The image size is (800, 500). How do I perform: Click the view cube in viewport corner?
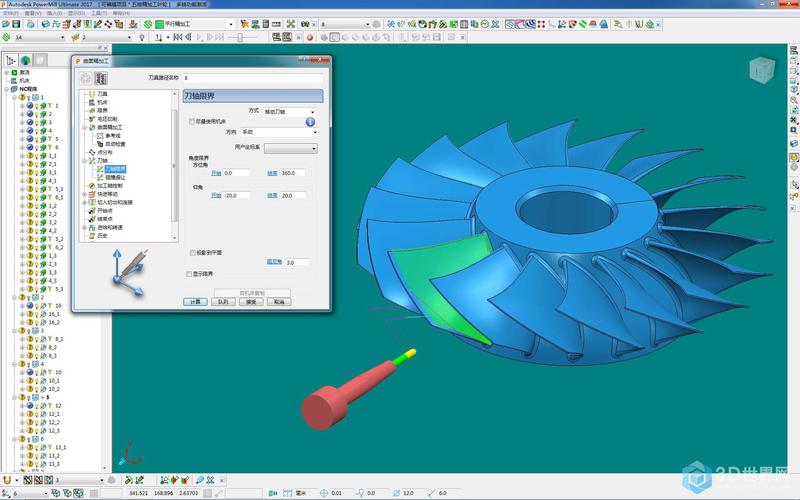tap(762, 70)
